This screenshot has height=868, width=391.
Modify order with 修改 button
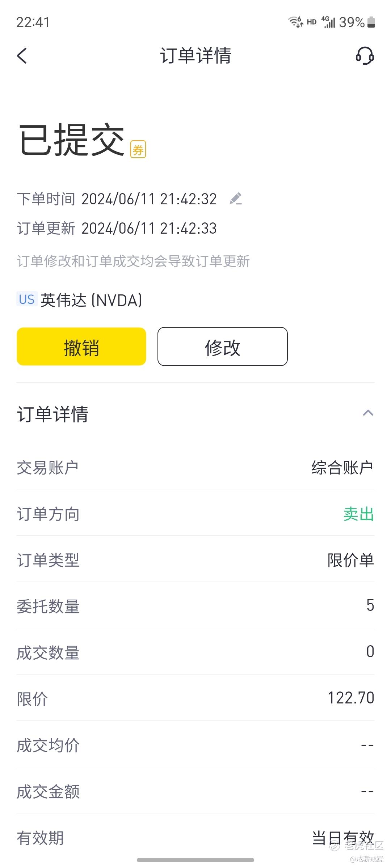(x=223, y=346)
